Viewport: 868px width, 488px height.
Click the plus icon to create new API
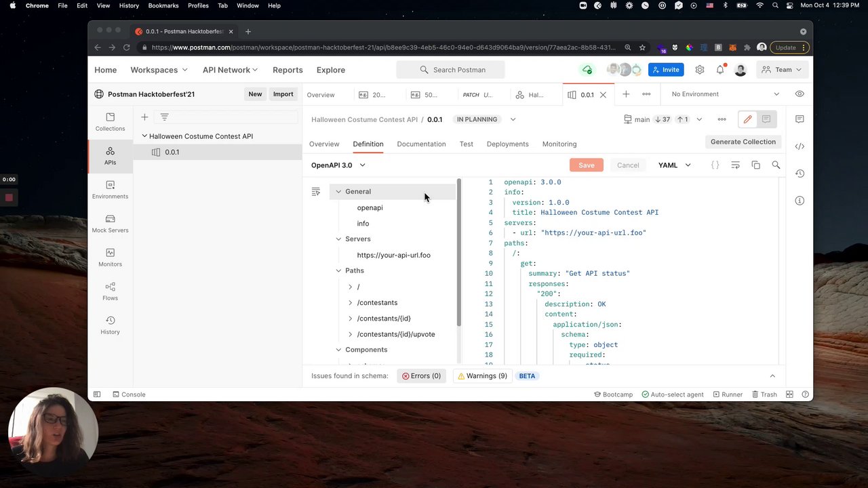tap(144, 117)
